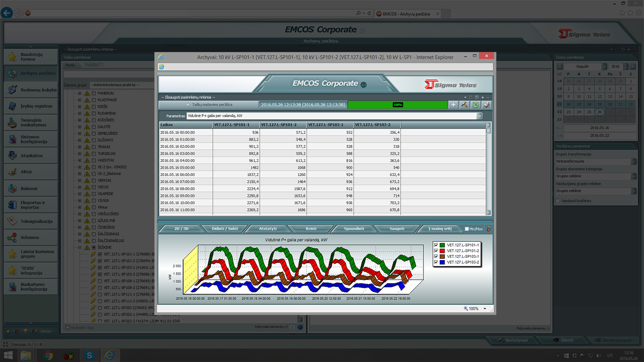Viewport: 644px width, 362px height.
Task: Uncheck VET.127.L-SP103-2 in chart legend
Action: pos(436,262)
